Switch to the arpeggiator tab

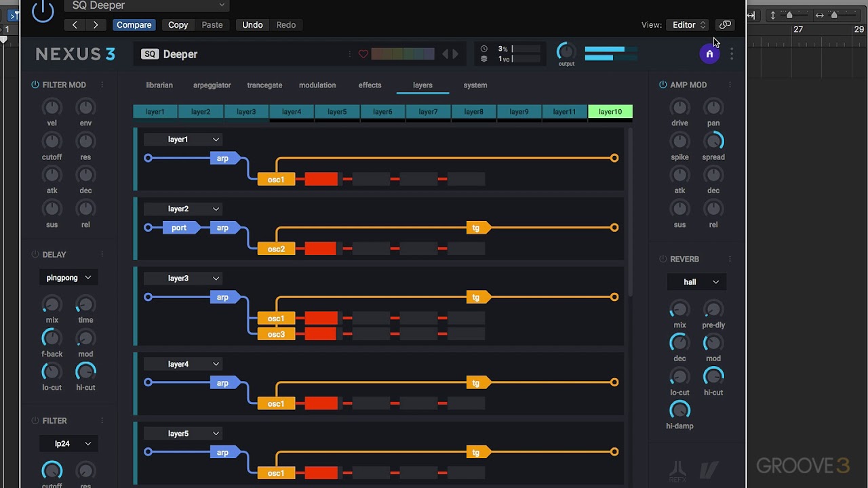(212, 85)
